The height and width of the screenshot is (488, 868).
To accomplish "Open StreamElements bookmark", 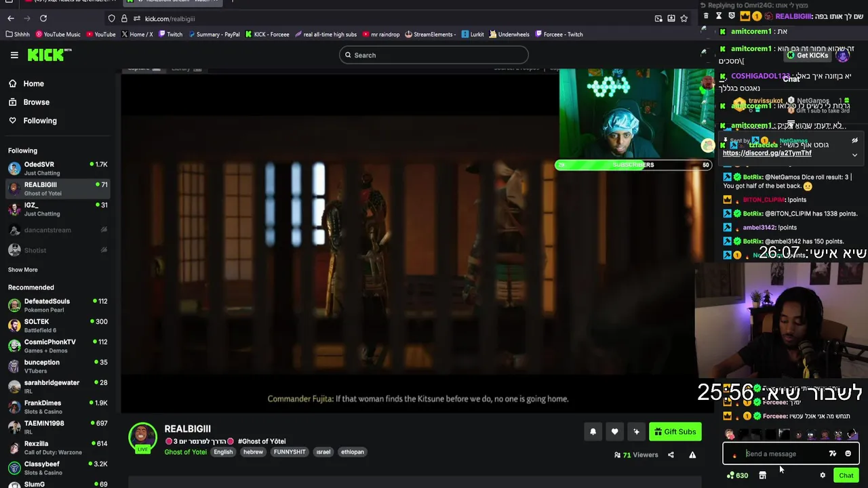I will point(429,34).
